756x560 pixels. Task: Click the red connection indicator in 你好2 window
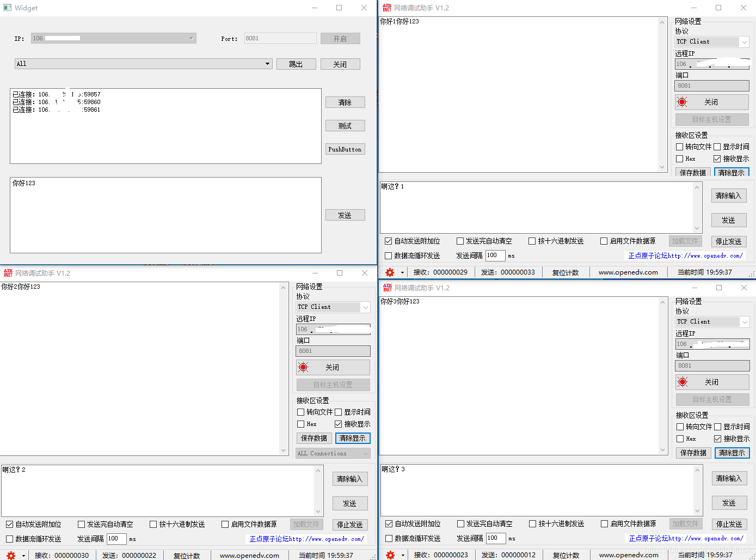click(303, 367)
